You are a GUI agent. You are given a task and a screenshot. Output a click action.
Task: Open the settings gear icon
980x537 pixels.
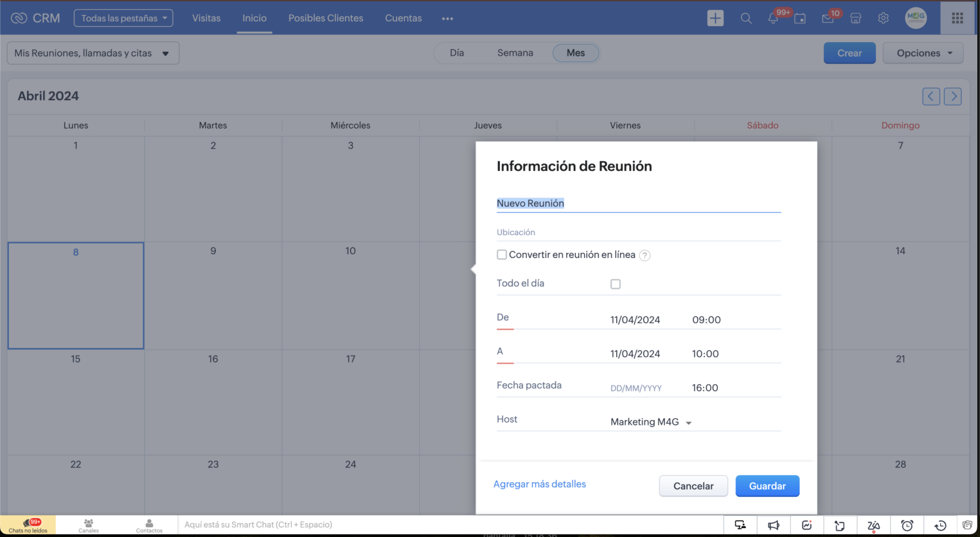[x=883, y=18]
